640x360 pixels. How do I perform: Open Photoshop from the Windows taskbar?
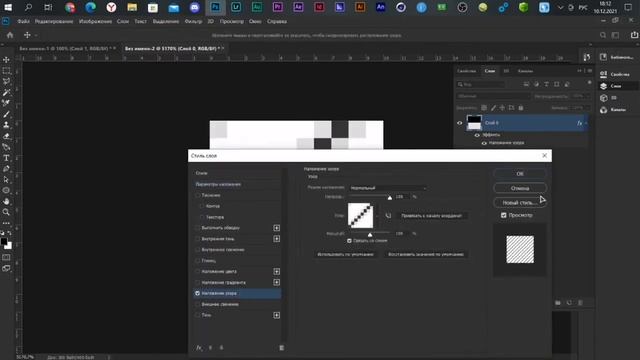(215, 7)
